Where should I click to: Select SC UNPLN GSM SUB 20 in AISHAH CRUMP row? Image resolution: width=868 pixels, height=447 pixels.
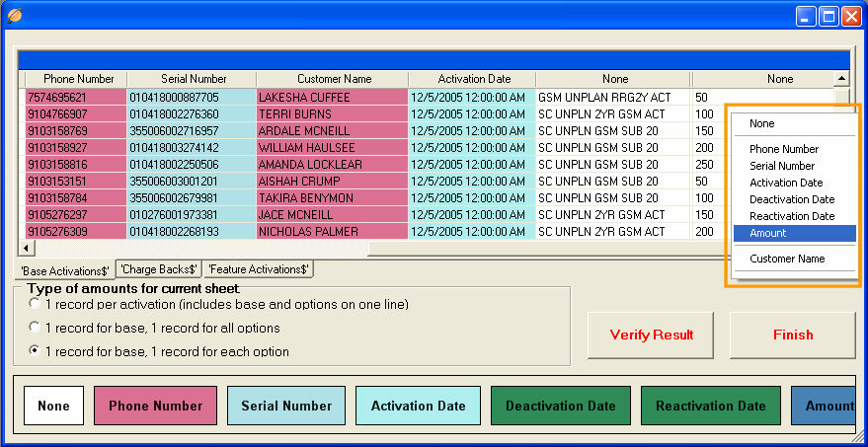coord(613,181)
